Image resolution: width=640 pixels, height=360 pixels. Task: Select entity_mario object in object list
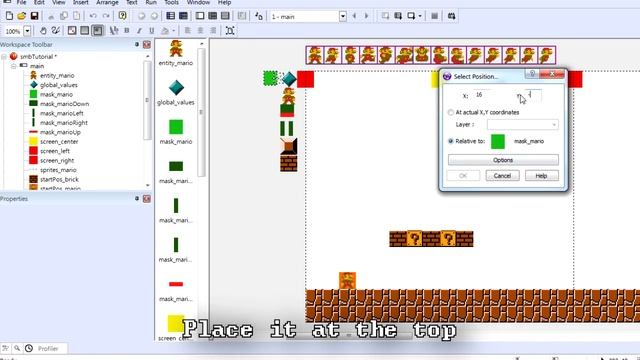pos(176,53)
